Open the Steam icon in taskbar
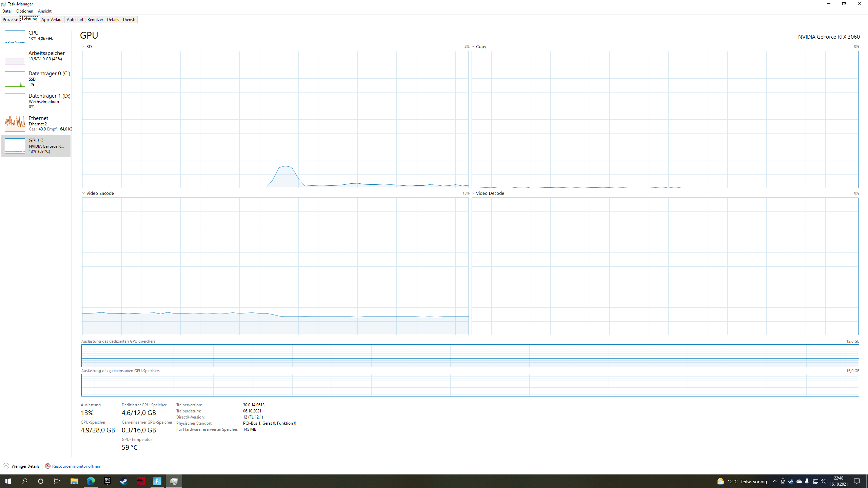868x488 pixels. (124, 481)
